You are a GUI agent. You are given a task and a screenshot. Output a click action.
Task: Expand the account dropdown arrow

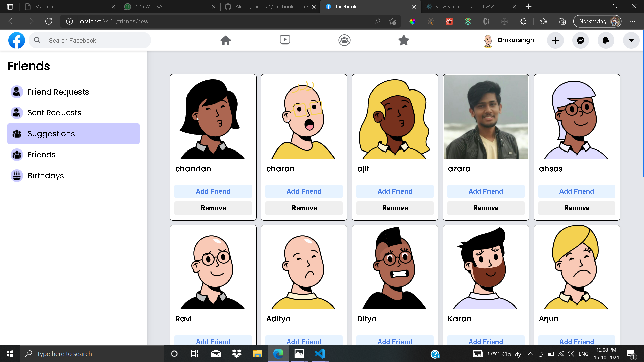click(x=631, y=40)
